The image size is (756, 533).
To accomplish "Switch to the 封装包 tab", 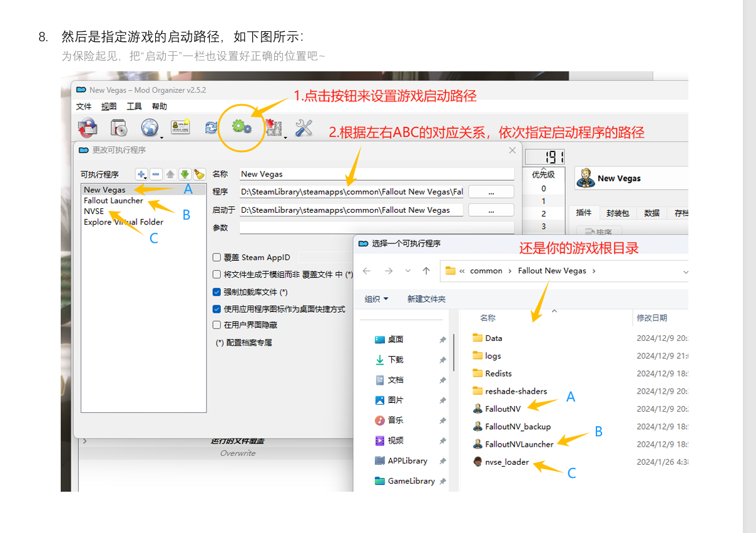I will pyautogui.click(x=616, y=213).
